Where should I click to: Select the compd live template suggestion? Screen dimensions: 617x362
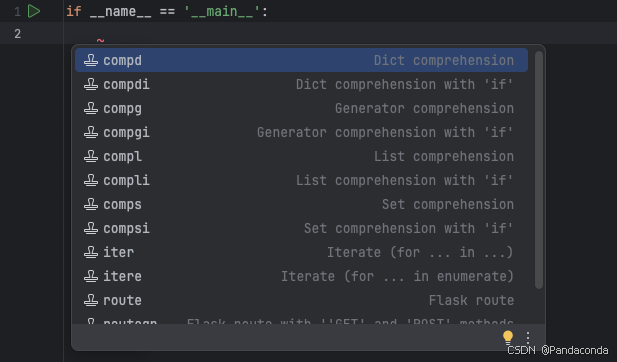click(x=301, y=60)
